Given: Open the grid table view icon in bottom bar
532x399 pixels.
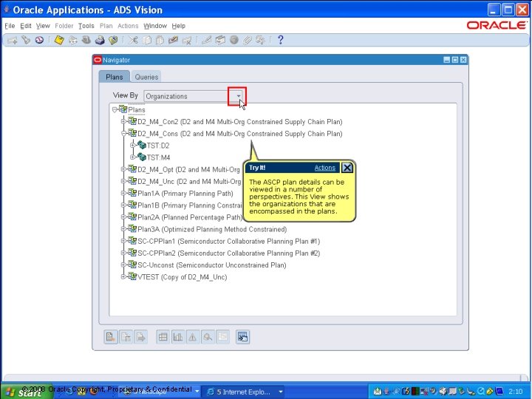Looking at the screenshot, I should [163, 337].
